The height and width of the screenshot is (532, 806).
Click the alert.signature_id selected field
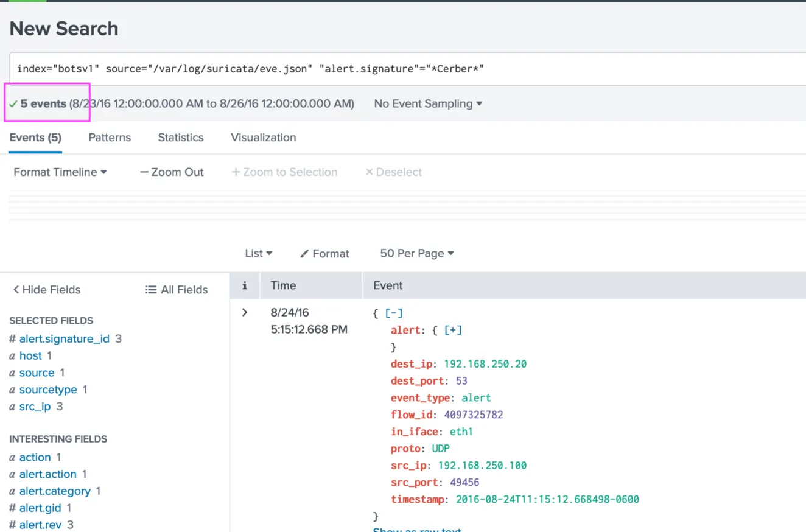click(x=65, y=338)
